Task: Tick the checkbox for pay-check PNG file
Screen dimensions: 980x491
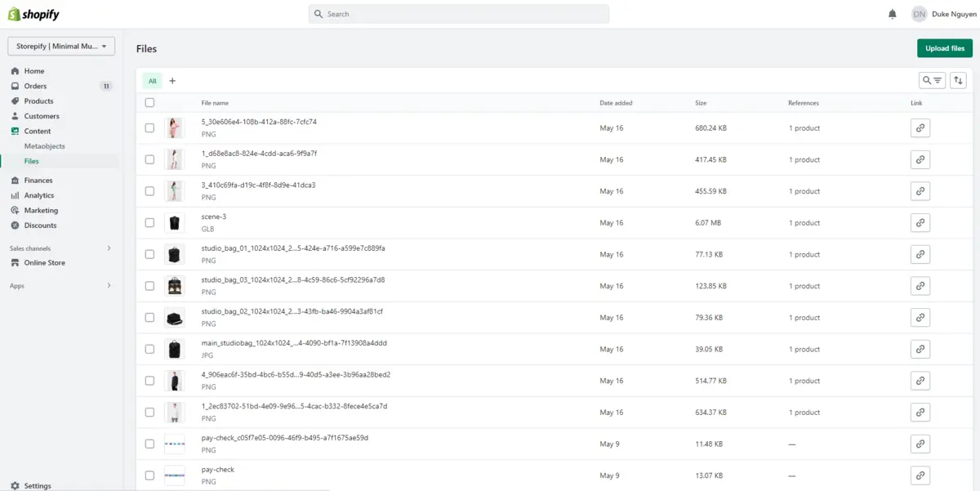Action: pyautogui.click(x=149, y=475)
